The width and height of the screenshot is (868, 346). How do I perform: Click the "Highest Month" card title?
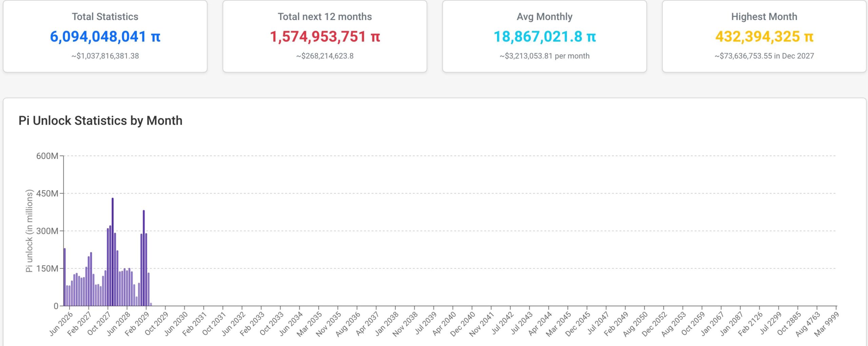(764, 17)
